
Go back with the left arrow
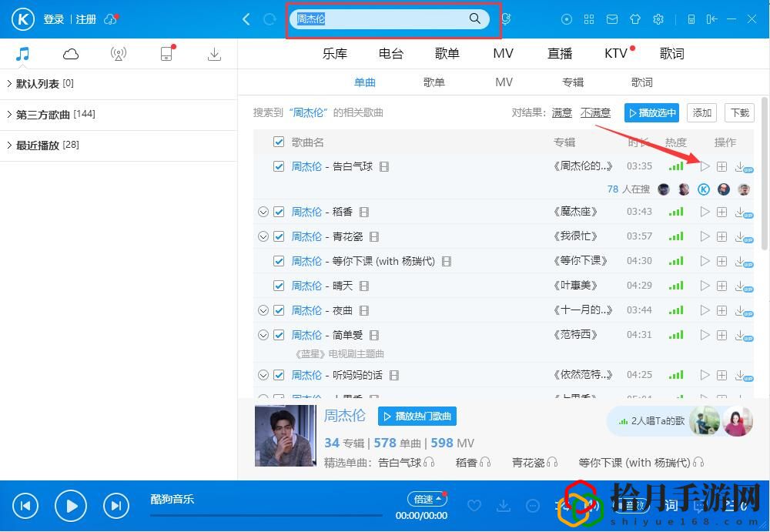(x=246, y=19)
